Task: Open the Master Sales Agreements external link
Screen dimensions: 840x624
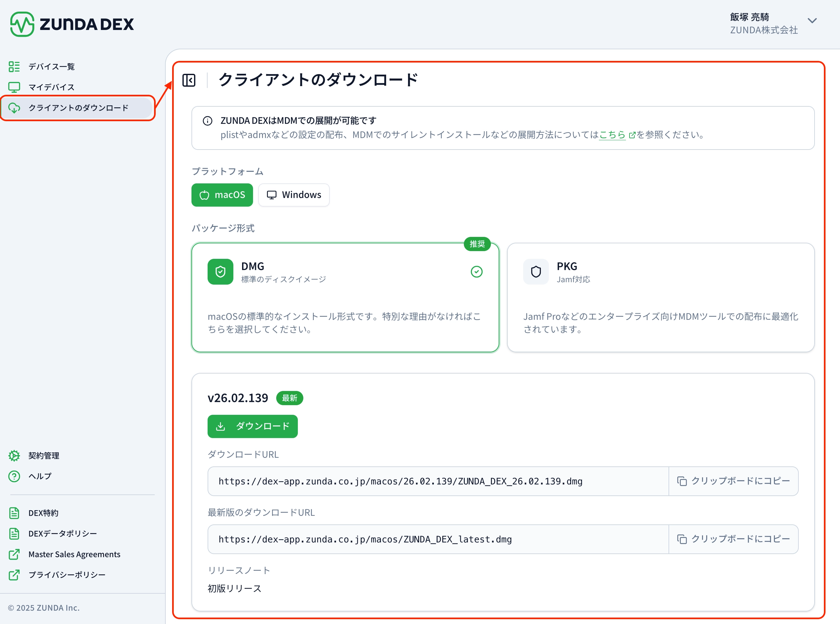Action: point(74,554)
